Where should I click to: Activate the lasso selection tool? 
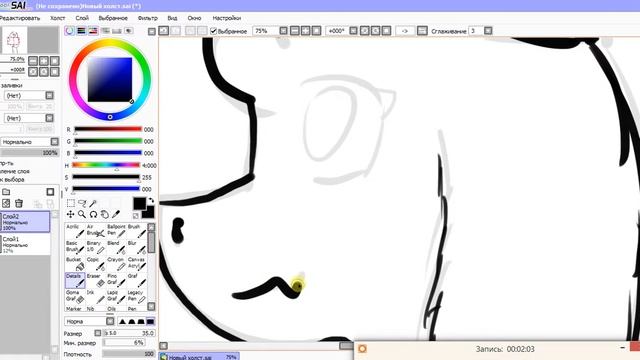click(x=82, y=203)
